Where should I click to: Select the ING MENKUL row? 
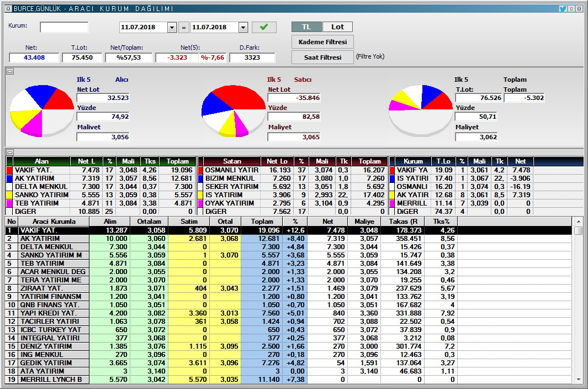[x=288, y=354]
